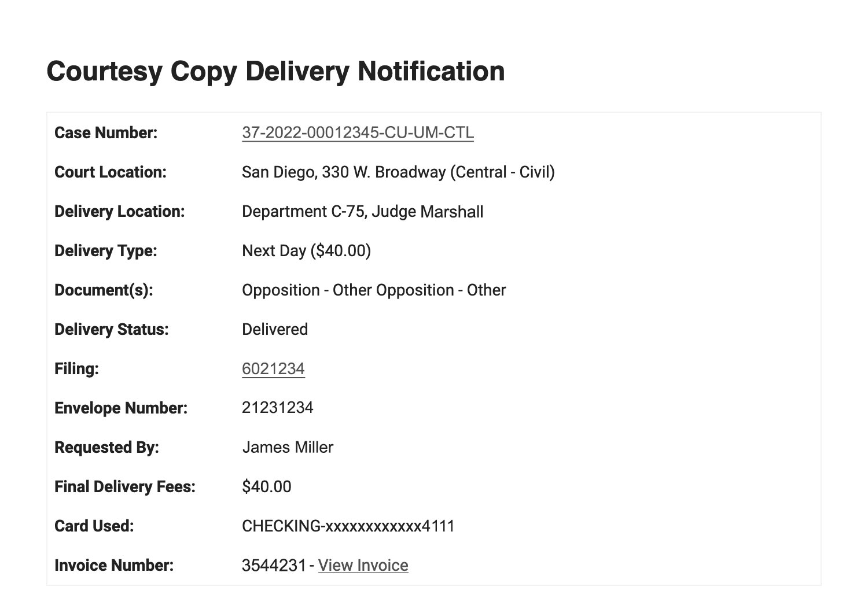
Task: Click the Courtesy Copy Delivery Notification heading
Action: (275, 71)
